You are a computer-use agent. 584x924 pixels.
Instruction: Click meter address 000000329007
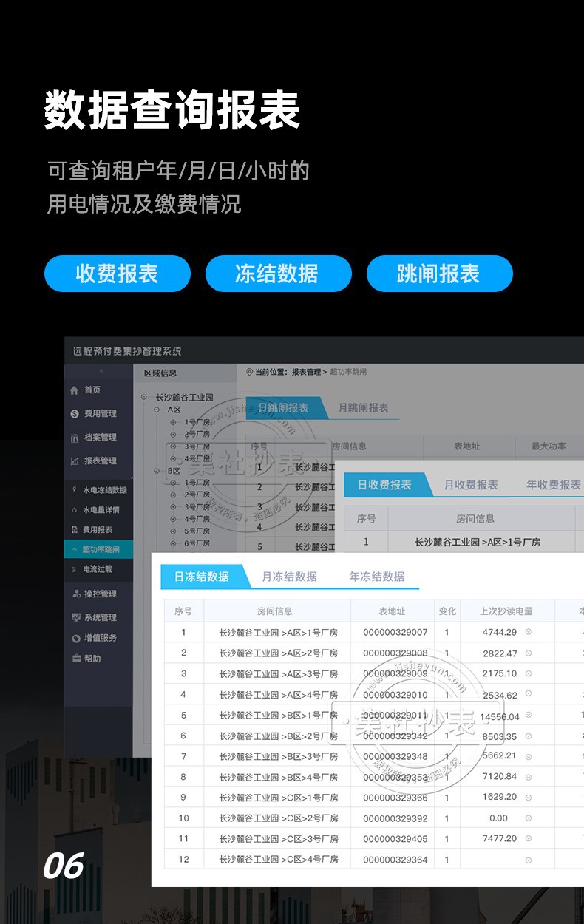point(395,633)
